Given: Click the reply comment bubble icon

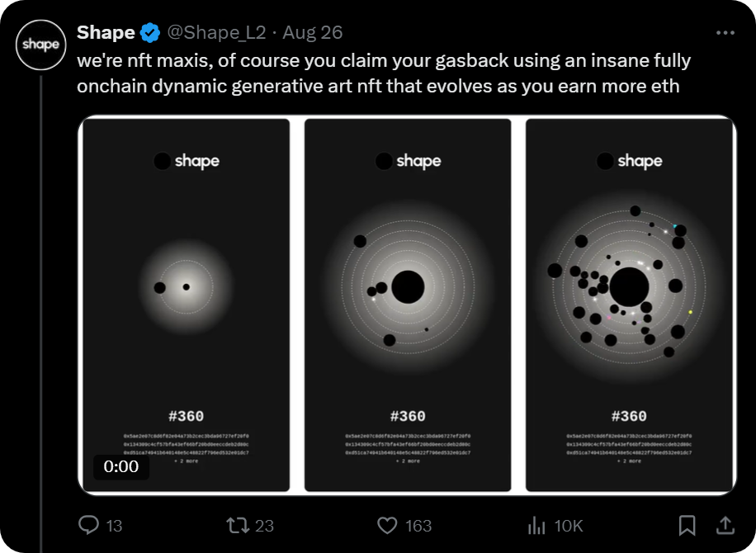Looking at the screenshot, I should coord(88,525).
